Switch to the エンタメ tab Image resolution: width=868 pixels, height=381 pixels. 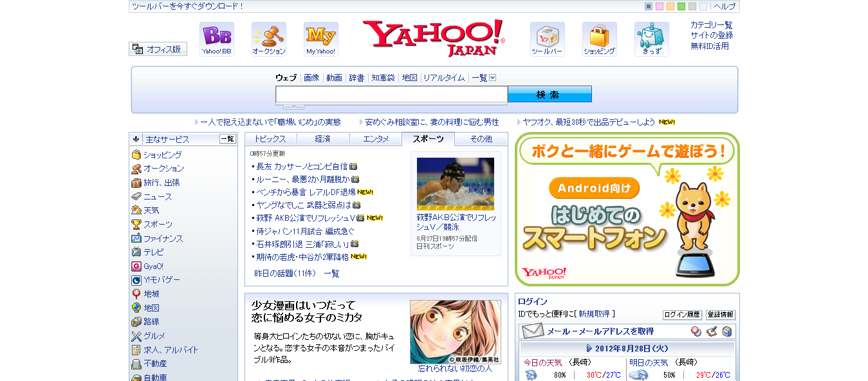(x=376, y=139)
